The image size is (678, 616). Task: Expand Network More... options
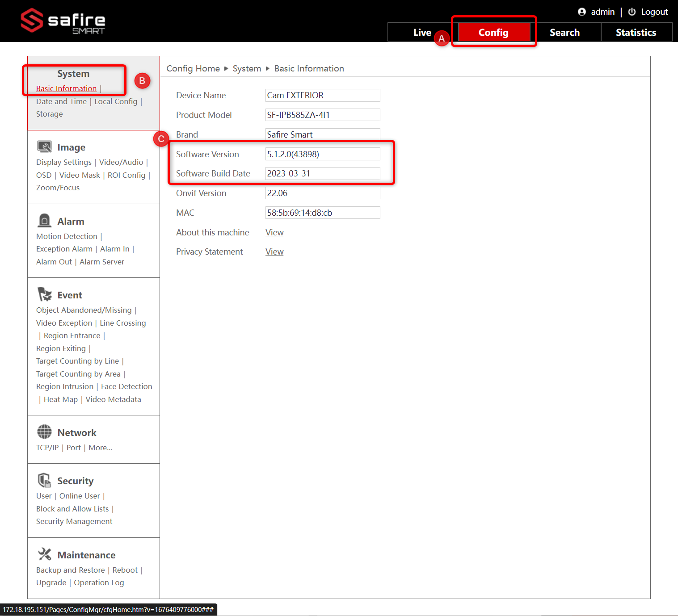point(100,448)
